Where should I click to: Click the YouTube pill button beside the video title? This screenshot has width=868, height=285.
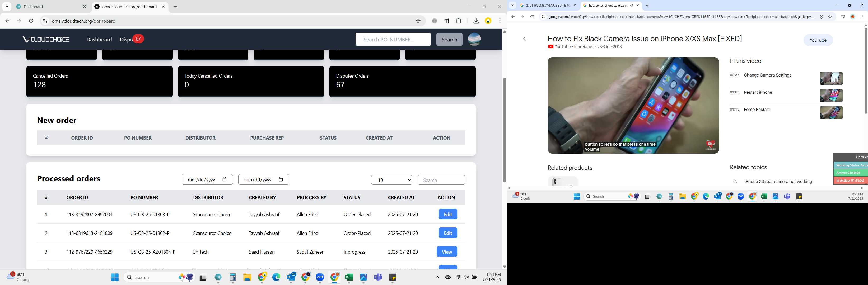pyautogui.click(x=818, y=40)
